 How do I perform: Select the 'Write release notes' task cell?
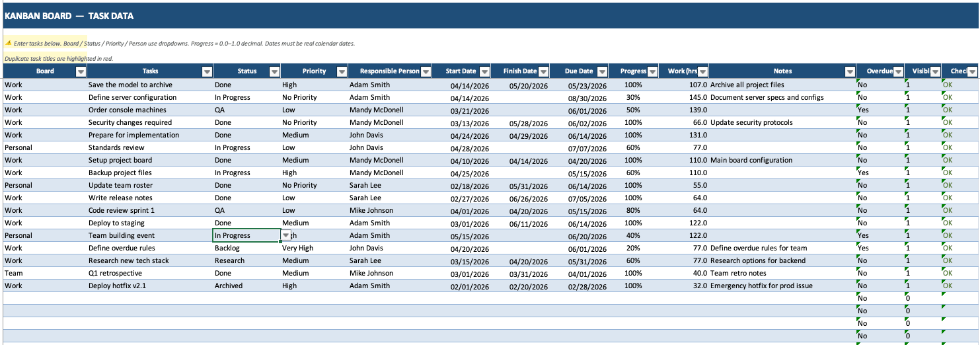[x=150, y=198]
